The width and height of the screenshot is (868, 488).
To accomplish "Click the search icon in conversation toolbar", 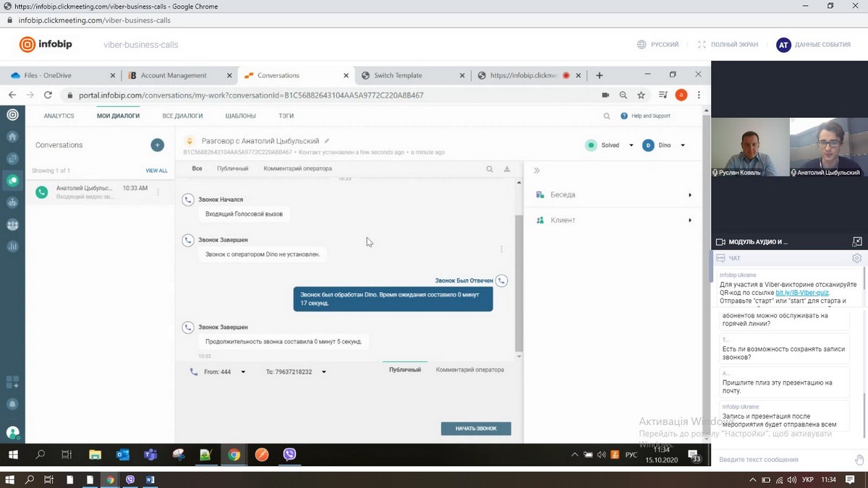I will point(490,169).
